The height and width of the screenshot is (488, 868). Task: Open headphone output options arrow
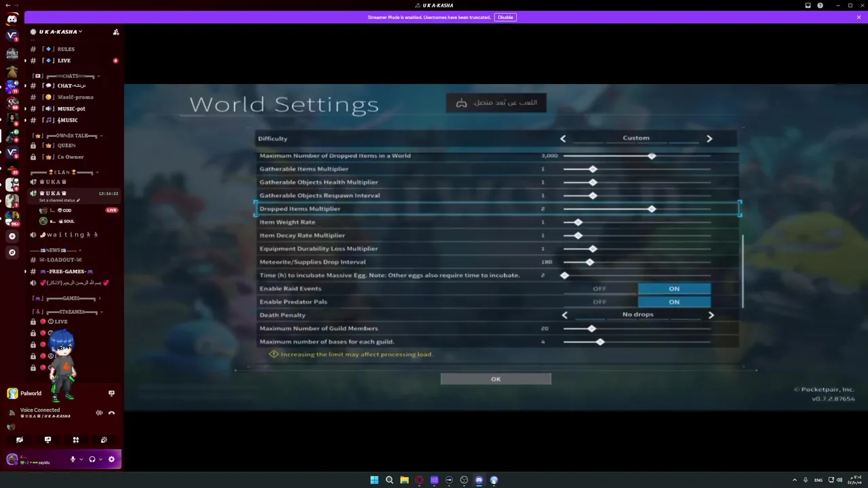click(x=101, y=459)
